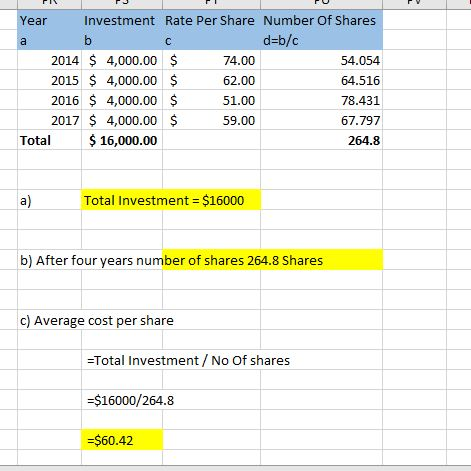The width and height of the screenshot is (471, 471).
Task: Select the 'Year' header cell
Action: tap(49, 20)
